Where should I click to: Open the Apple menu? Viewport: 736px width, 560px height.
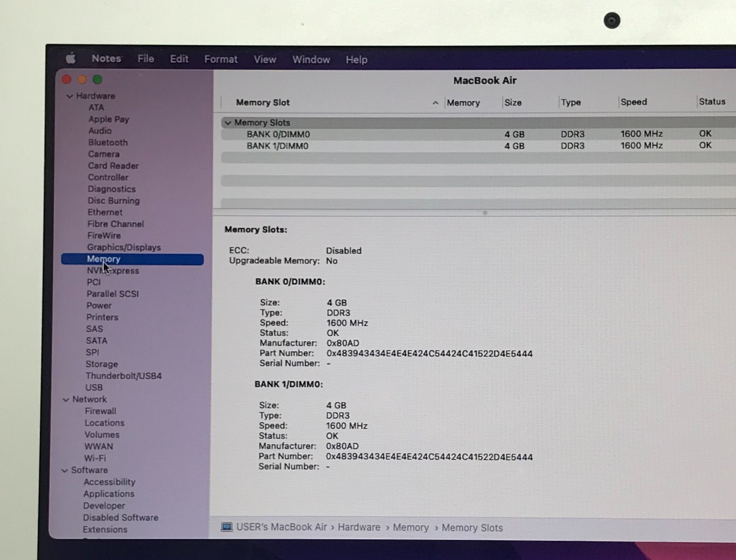click(x=70, y=58)
